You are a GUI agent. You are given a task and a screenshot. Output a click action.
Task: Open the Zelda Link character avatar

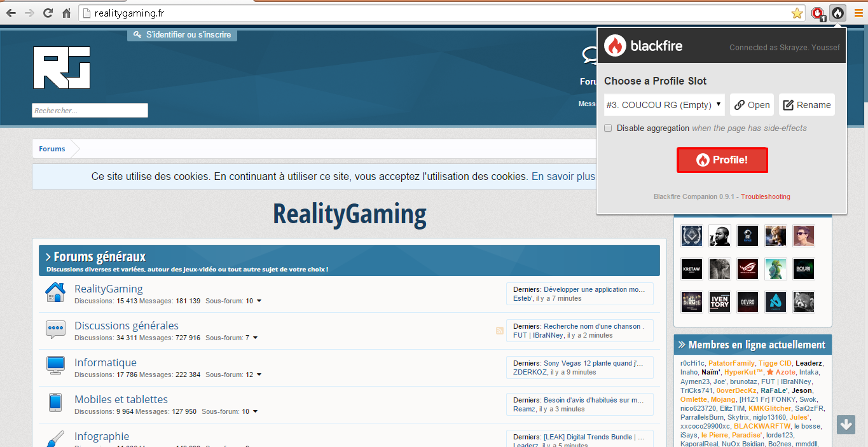pos(776,269)
